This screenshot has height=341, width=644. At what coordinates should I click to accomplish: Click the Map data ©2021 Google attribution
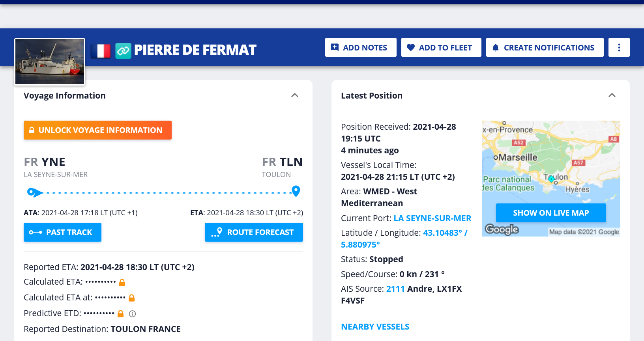pyautogui.click(x=584, y=232)
